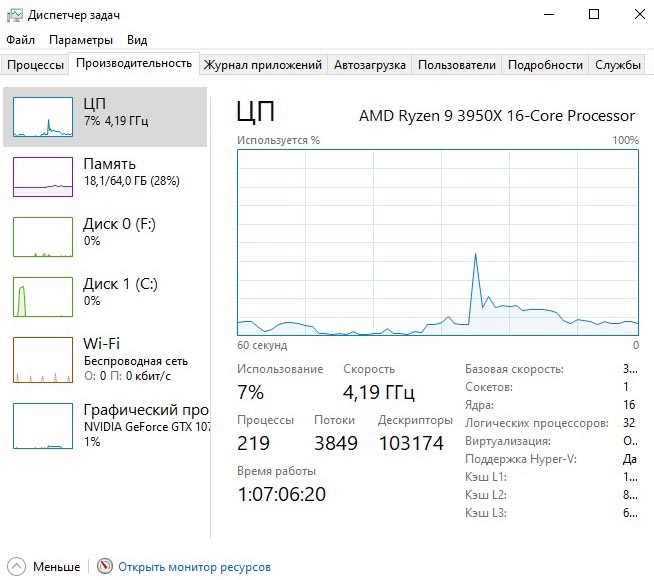The height and width of the screenshot is (580, 654).
Task: Click the main CPU usage graph
Action: click(x=438, y=242)
